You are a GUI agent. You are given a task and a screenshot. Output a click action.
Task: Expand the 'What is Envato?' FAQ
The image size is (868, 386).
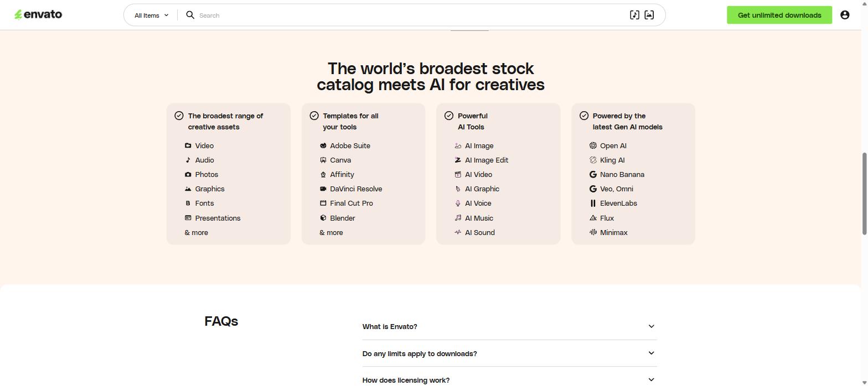[509, 326]
